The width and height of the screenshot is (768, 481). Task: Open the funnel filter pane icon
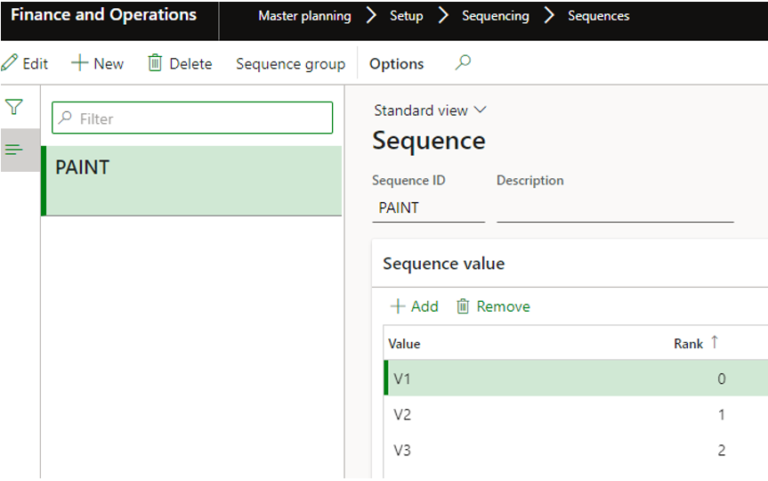click(14, 107)
